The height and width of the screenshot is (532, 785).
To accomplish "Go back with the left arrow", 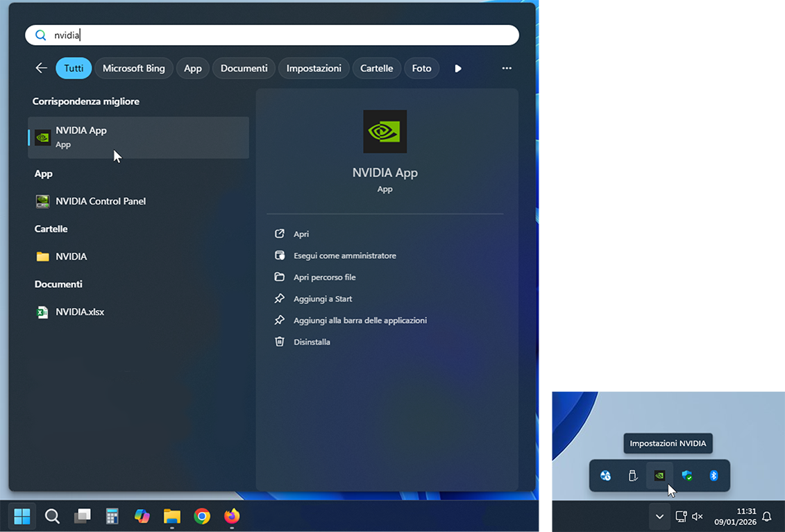I will pyautogui.click(x=42, y=68).
